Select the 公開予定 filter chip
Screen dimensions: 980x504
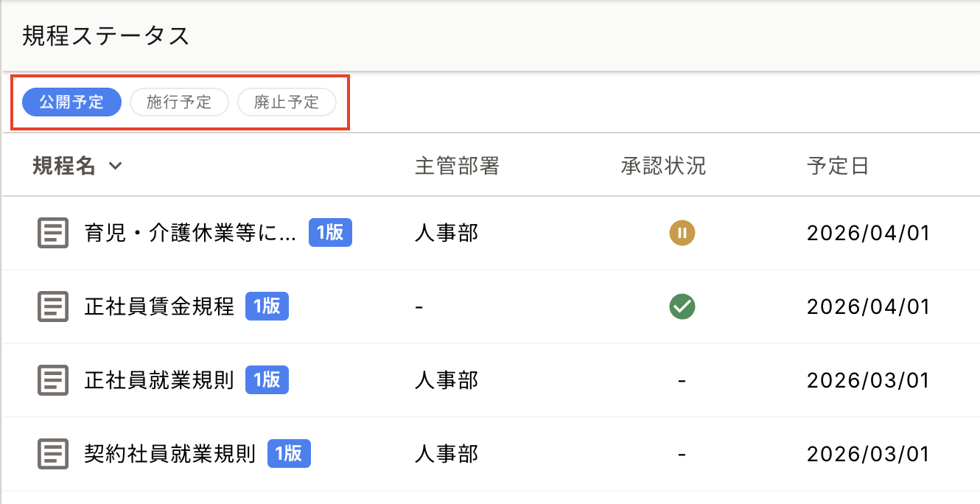71,102
